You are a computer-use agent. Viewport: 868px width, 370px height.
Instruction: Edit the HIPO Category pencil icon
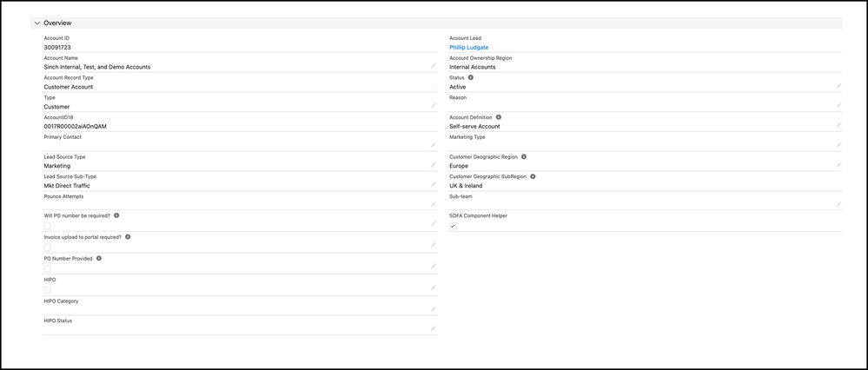point(434,309)
